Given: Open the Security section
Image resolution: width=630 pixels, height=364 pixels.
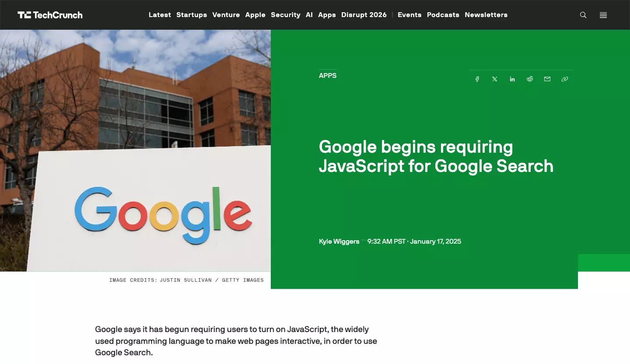Looking at the screenshot, I should pos(286,15).
